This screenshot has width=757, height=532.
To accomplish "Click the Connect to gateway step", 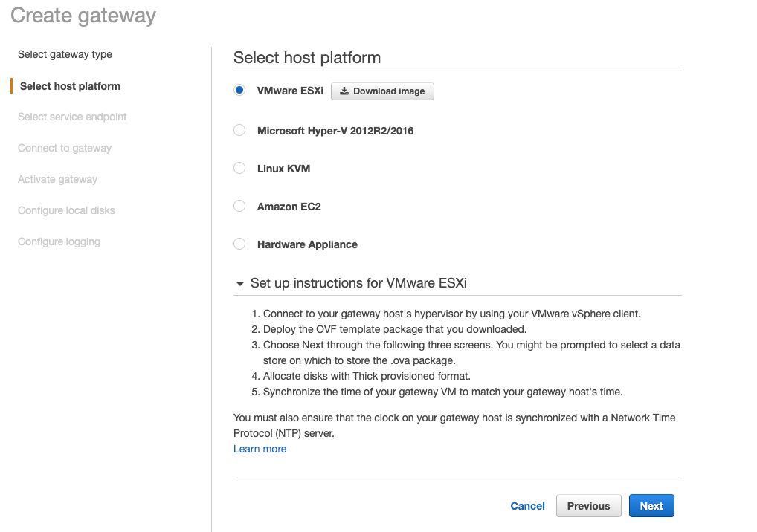I will 64,148.
